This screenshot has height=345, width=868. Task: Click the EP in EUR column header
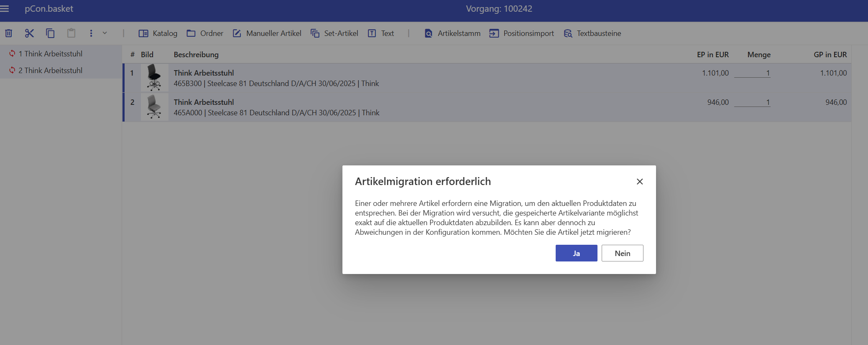point(713,55)
